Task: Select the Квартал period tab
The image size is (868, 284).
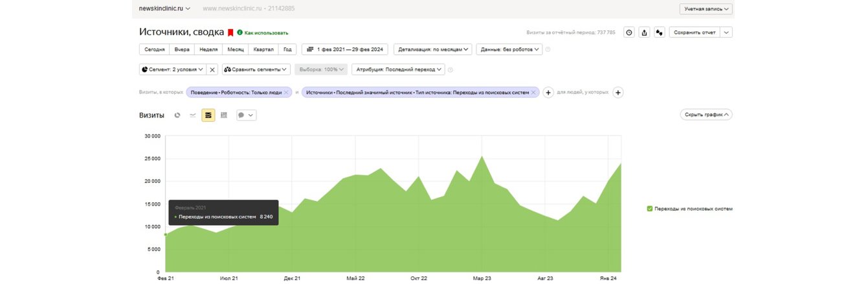Action: 263,49
